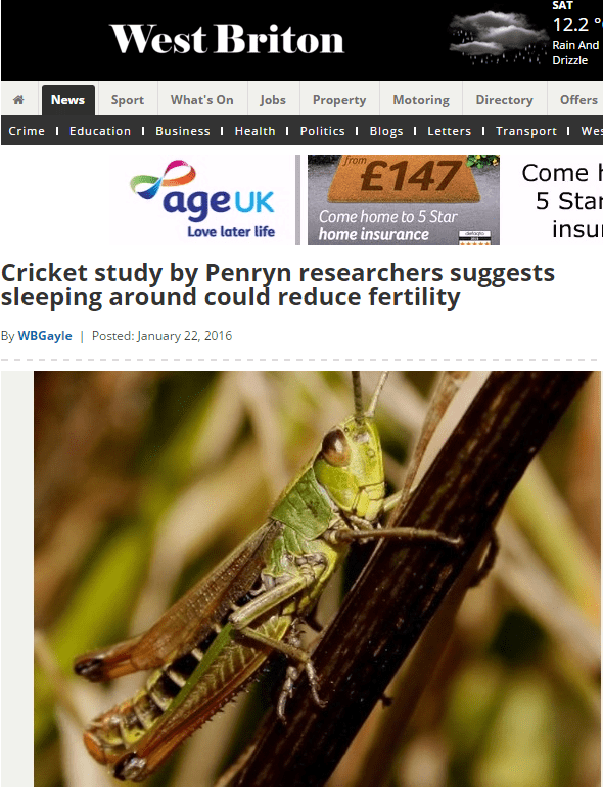This screenshot has height=791, width=603.
Task: Open the Politics category link
Action: (x=322, y=131)
